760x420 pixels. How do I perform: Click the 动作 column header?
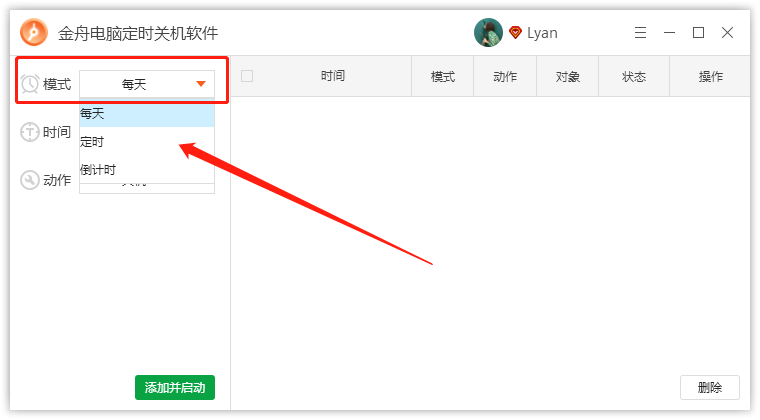[505, 77]
